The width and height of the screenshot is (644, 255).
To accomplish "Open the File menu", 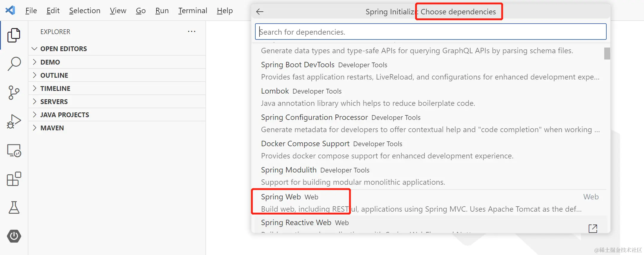I will [31, 10].
